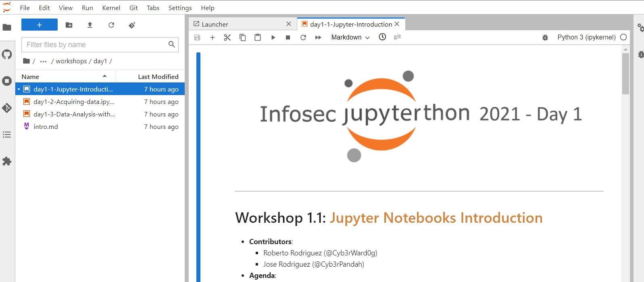Select day1-1-Jupyter-Introduction notebook file

coord(100,89)
